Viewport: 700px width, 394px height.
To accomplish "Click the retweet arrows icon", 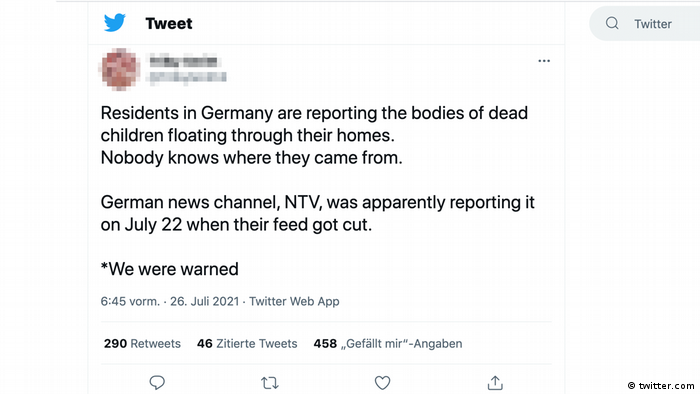I will [270, 383].
